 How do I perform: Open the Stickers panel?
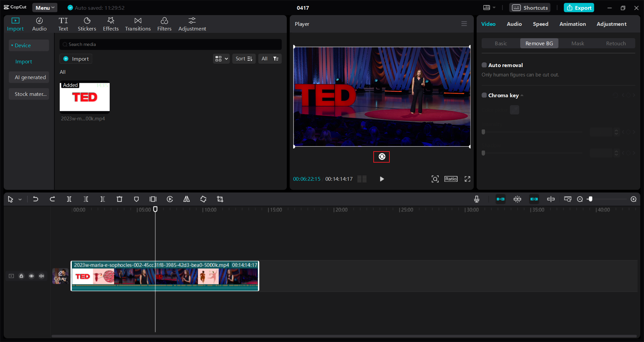coord(87,23)
